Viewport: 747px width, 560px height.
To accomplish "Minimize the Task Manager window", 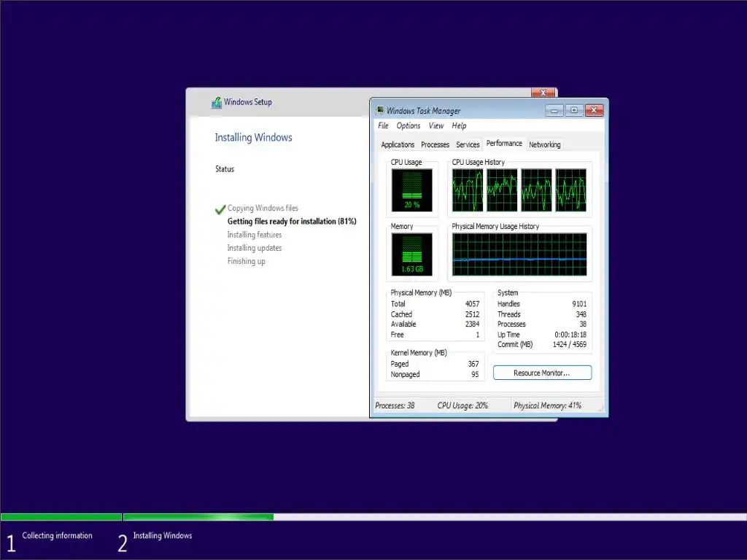I will pos(554,111).
